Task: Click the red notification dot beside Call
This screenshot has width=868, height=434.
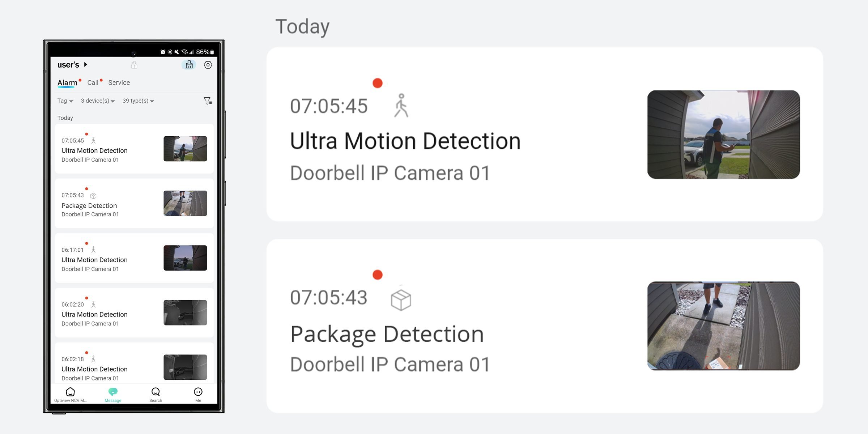Action: 101,79
